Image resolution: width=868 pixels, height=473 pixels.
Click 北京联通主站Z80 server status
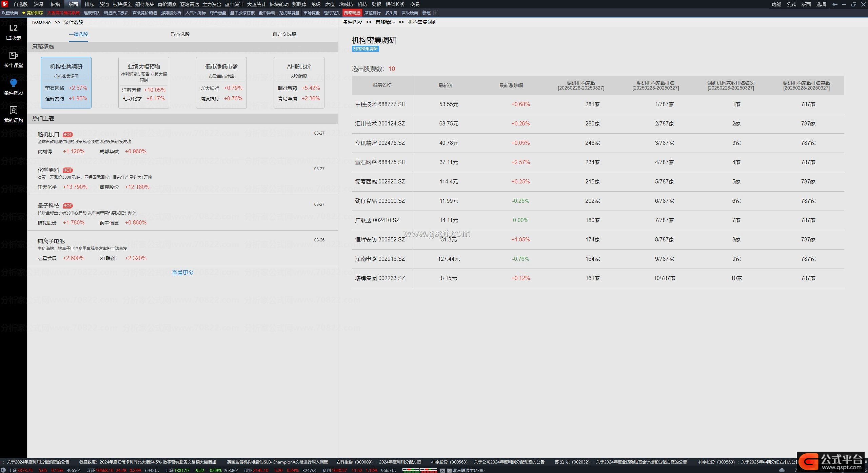tap(469, 470)
